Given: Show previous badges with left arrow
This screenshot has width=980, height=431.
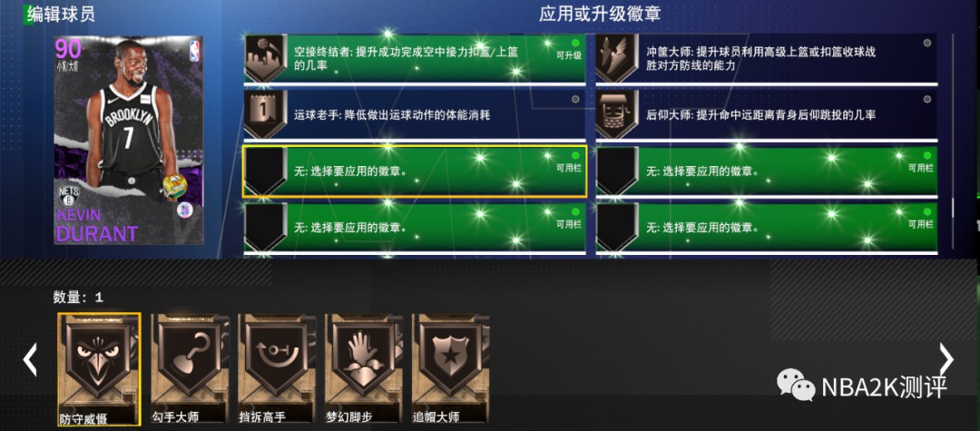Looking at the screenshot, I should click(30, 359).
